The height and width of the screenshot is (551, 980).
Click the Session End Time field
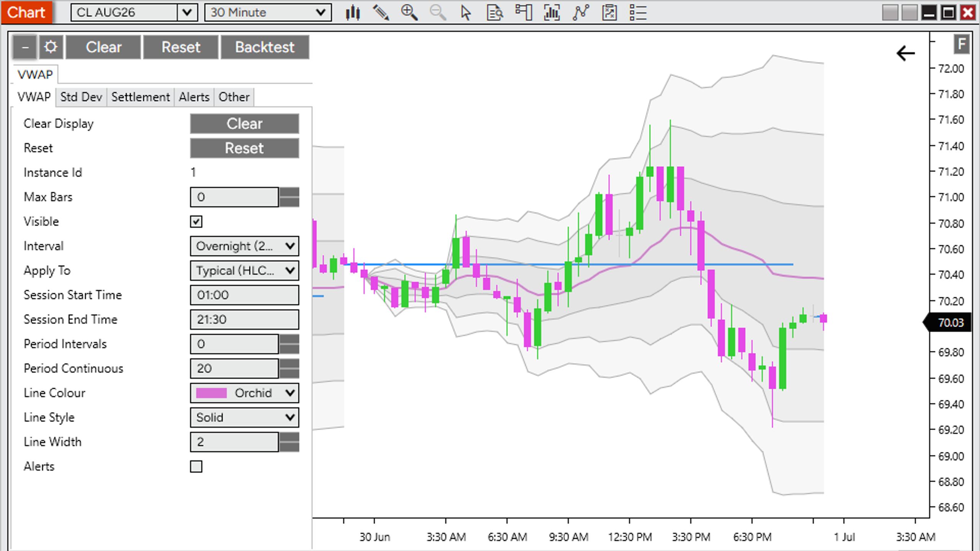245,320
